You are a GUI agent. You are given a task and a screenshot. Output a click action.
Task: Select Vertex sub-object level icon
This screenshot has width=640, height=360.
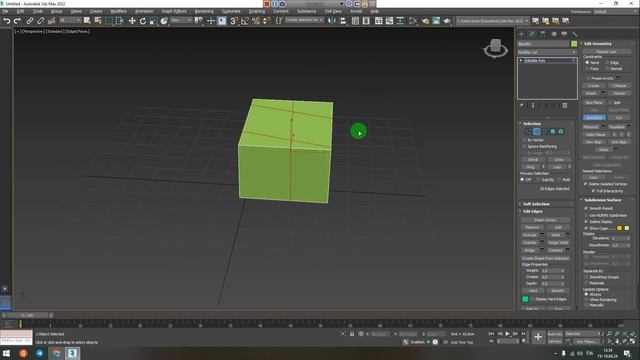tap(529, 131)
